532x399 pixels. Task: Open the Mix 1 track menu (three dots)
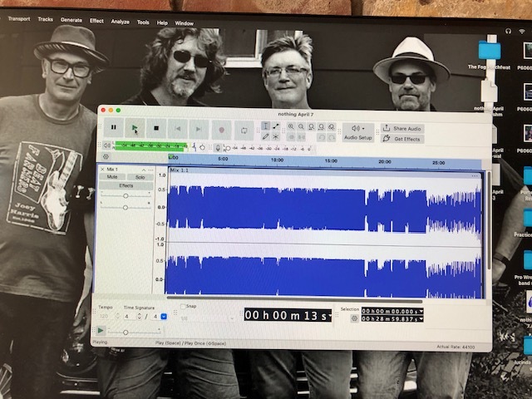point(150,170)
